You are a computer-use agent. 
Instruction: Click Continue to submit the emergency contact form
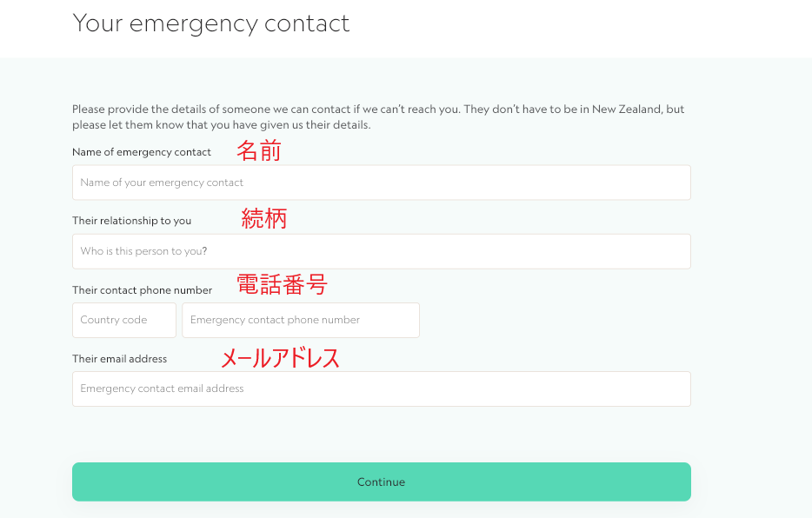pyautogui.click(x=381, y=481)
